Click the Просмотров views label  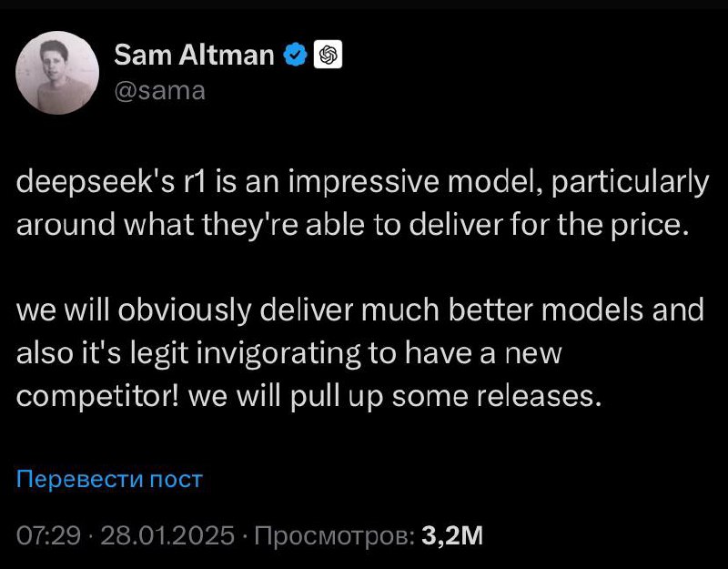(334, 535)
